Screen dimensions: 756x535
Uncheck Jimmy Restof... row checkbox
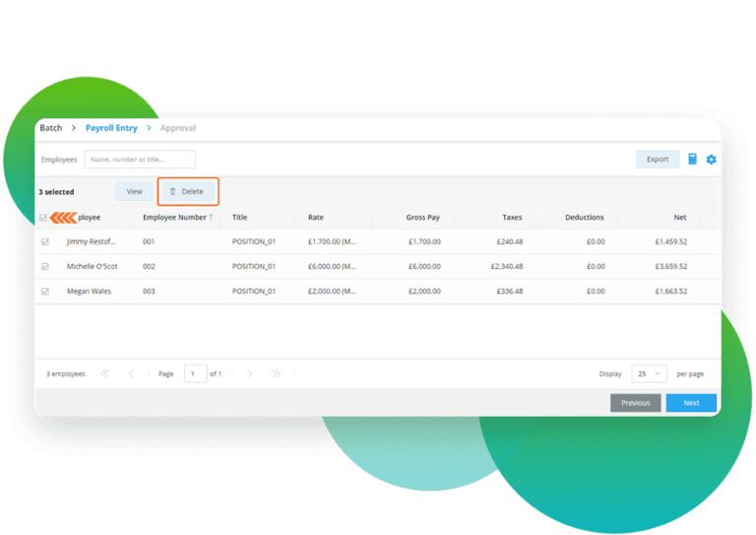(44, 241)
